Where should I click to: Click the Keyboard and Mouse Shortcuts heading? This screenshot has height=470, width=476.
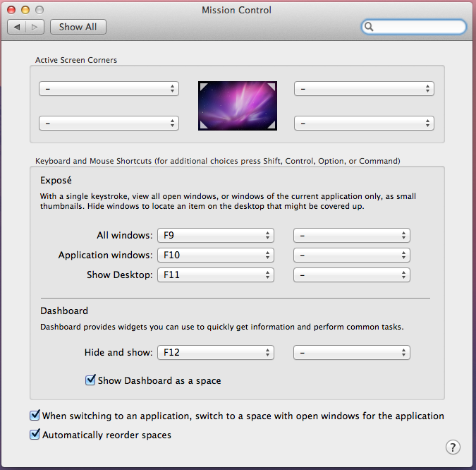click(218, 161)
